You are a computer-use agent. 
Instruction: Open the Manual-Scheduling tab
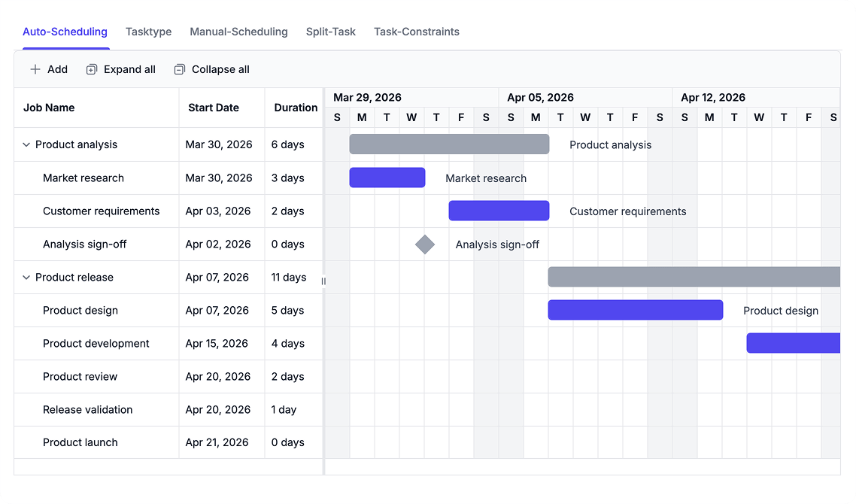(238, 32)
